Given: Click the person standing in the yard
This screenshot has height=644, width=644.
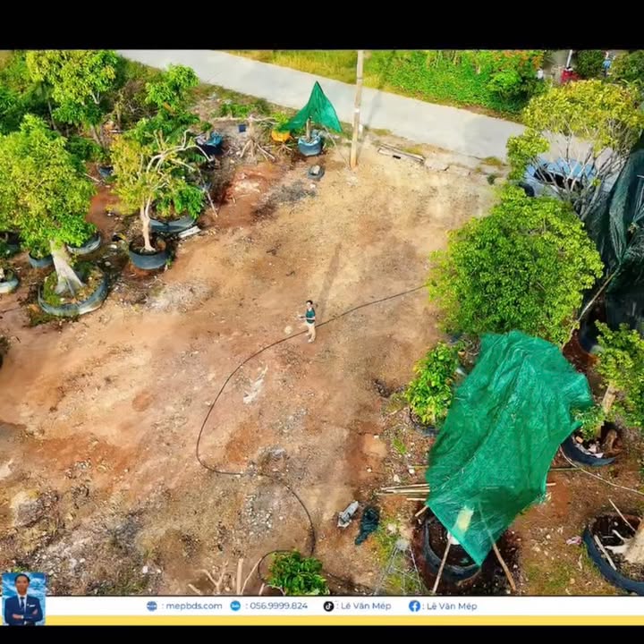Looking at the screenshot, I should point(309,320).
